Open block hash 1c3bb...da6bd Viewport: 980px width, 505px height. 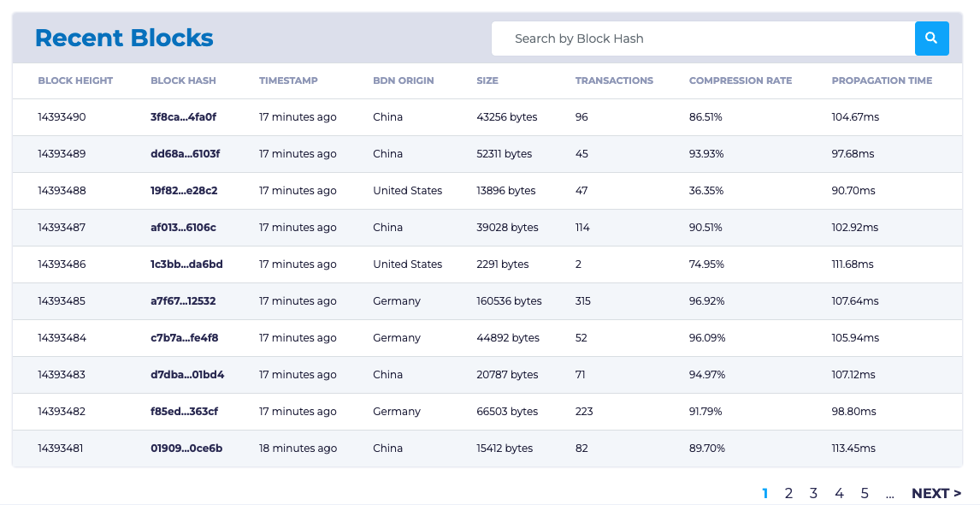pos(186,264)
